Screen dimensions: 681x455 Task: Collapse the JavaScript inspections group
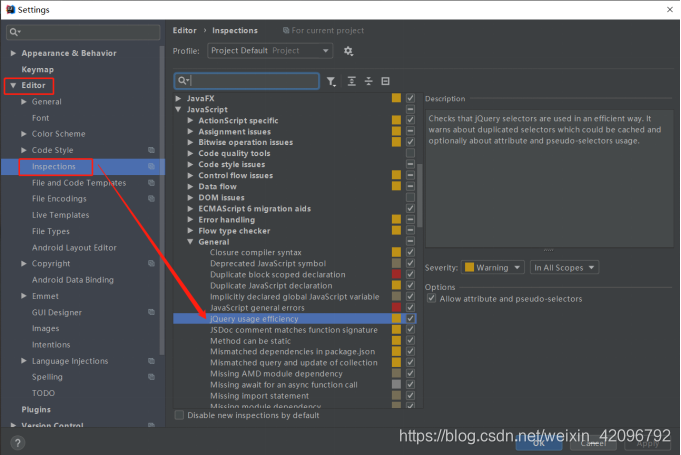(x=178, y=109)
